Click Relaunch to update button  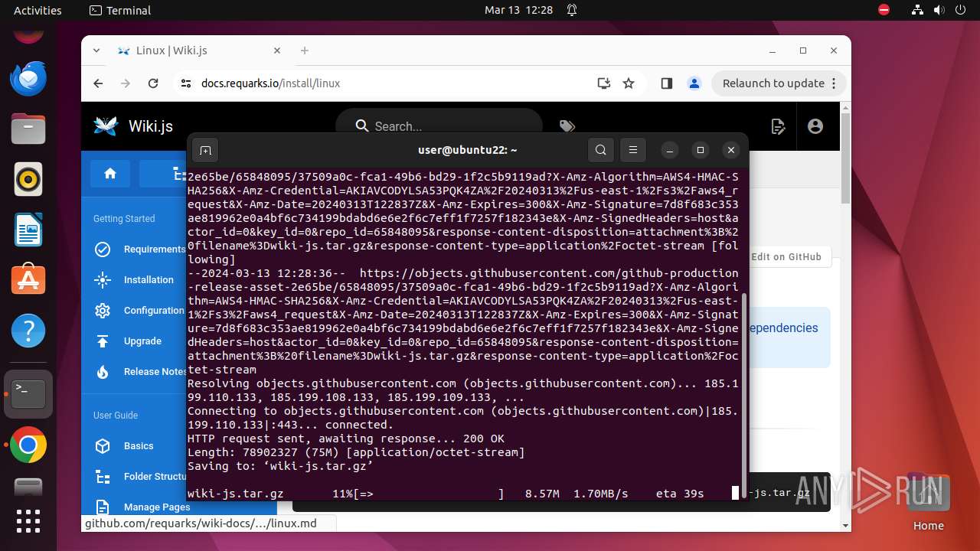[779, 83]
